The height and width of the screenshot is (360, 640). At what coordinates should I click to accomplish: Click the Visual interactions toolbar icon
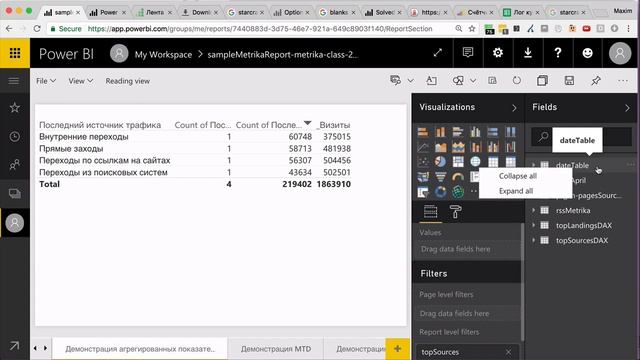pyautogui.click(x=493, y=80)
